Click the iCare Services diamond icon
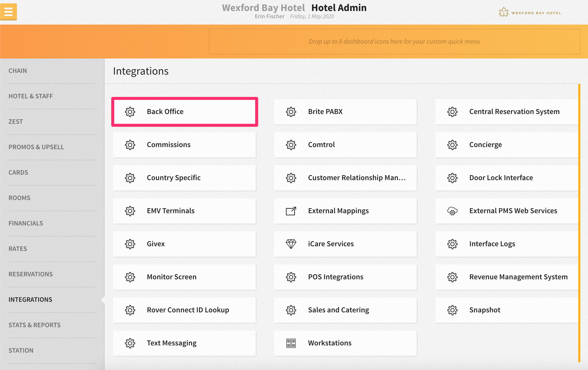 coord(291,244)
